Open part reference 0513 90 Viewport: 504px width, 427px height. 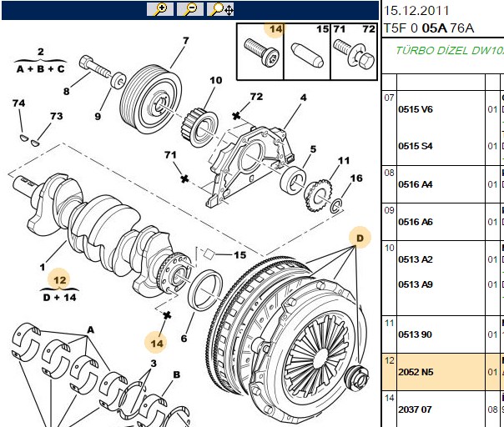[416, 334]
